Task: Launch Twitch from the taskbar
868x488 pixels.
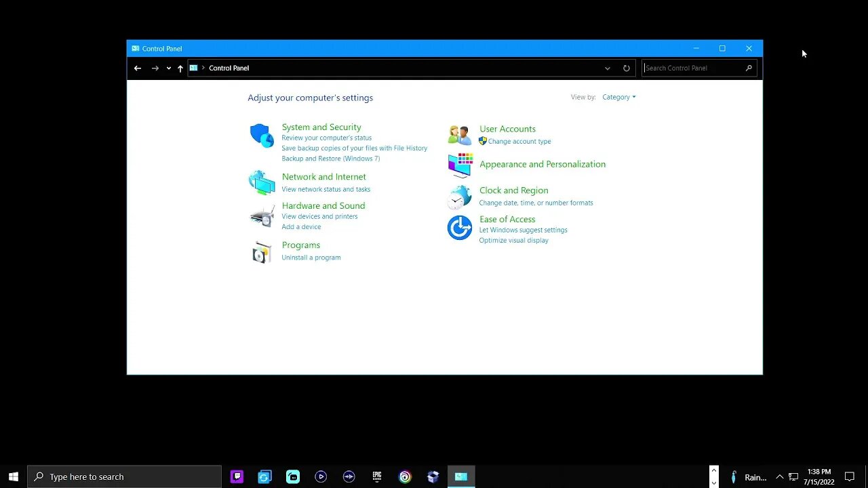Action: 237,476
